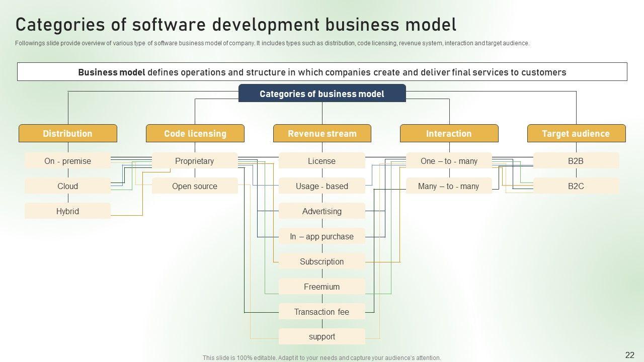644x362 pixels.
Task: Click the Usage - based item
Action: (322, 186)
